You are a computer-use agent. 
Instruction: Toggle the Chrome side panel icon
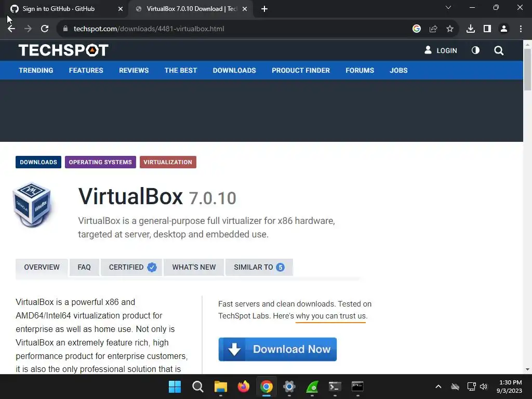(487, 29)
